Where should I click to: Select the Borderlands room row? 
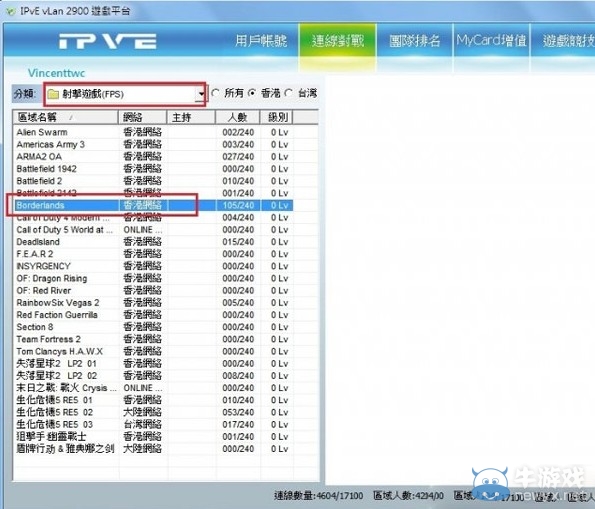[x=154, y=205]
